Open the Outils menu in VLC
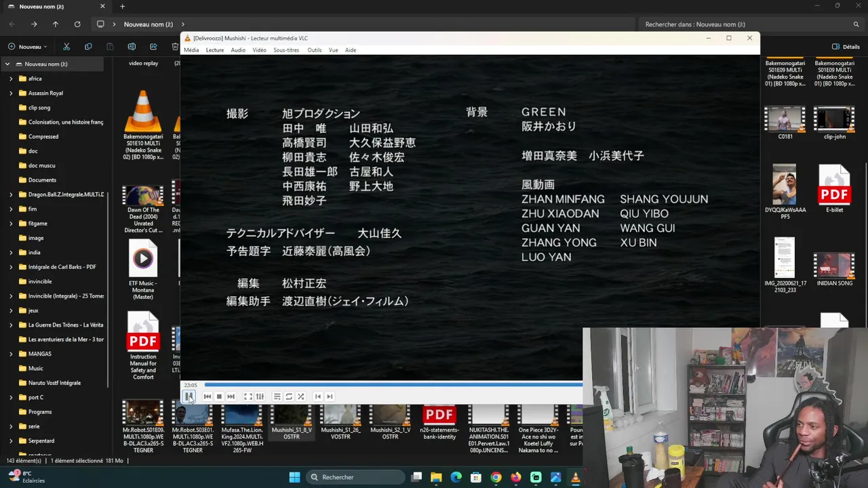This screenshot has height=488, width=868. pos(315,50)
